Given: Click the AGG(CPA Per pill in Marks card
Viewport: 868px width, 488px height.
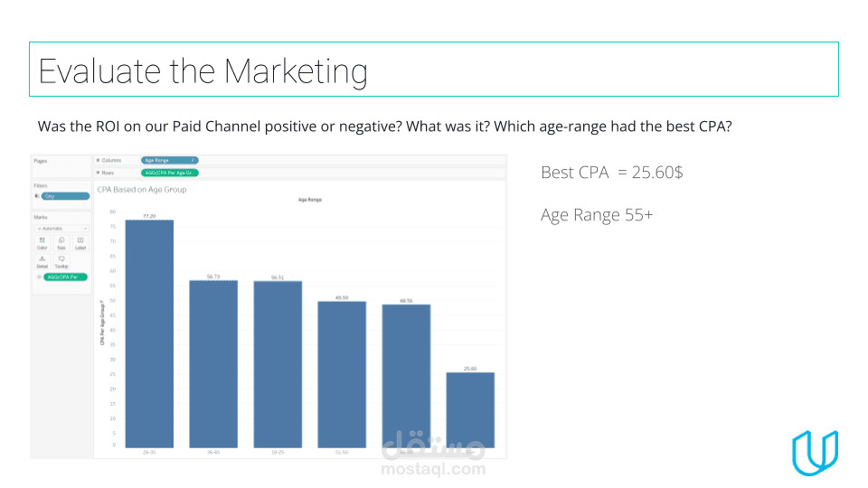Looking at the screenshot, I should 65,277.
